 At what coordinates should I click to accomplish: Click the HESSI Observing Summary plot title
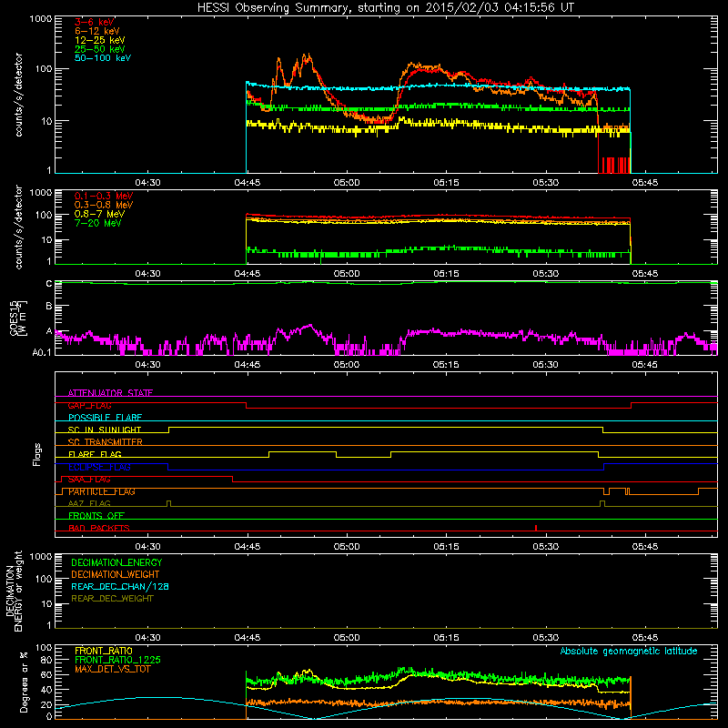click(386, 7)
